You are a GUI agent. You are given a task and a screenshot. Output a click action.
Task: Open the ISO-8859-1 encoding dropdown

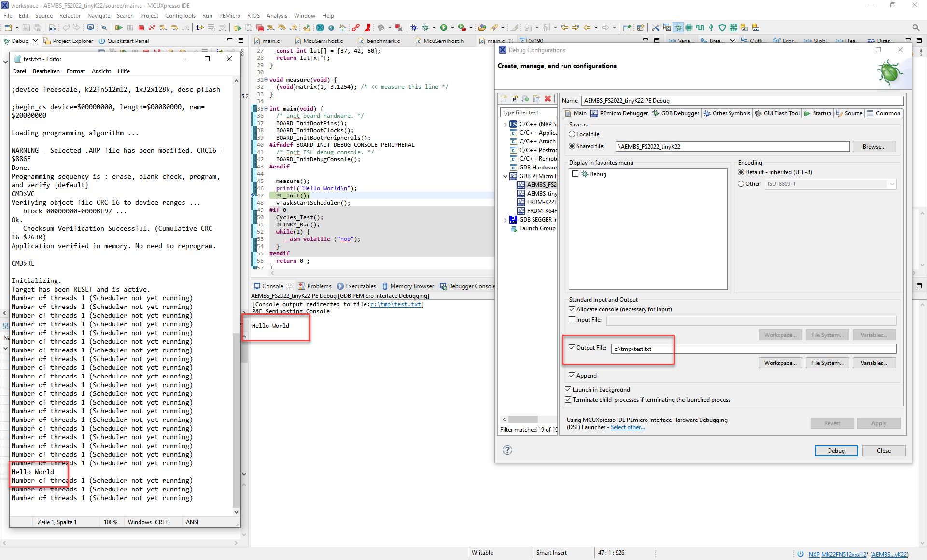891,184
